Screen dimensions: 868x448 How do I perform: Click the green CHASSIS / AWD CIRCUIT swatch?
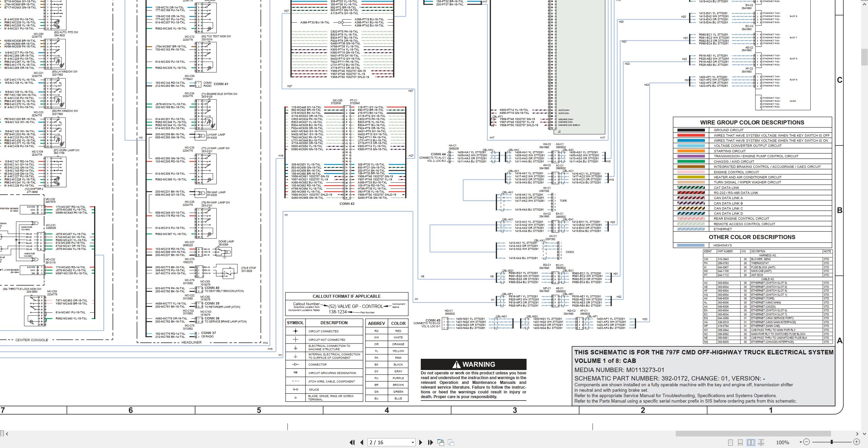point(691,161)
